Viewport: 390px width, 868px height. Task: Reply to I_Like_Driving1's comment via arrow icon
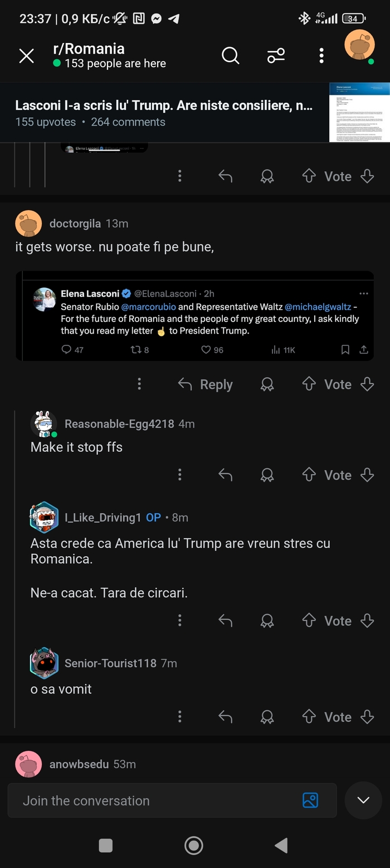[x=225, y=621]
